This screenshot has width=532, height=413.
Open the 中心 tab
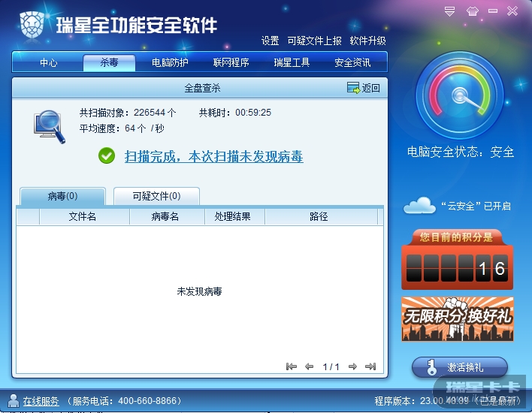[x=48, y=63]
